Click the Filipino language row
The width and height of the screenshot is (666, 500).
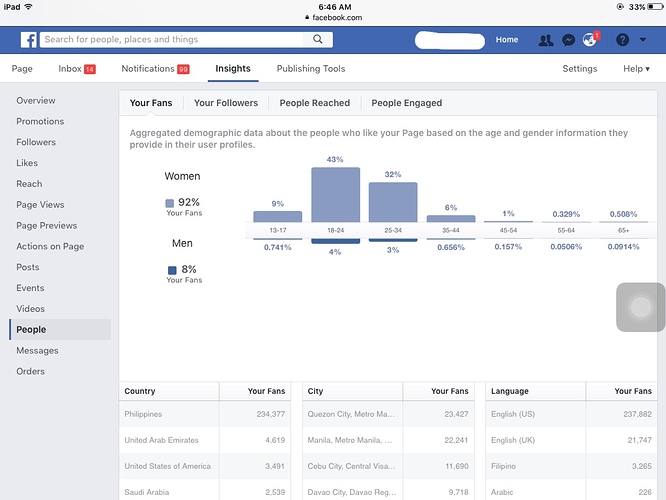[x=571, y=466]
